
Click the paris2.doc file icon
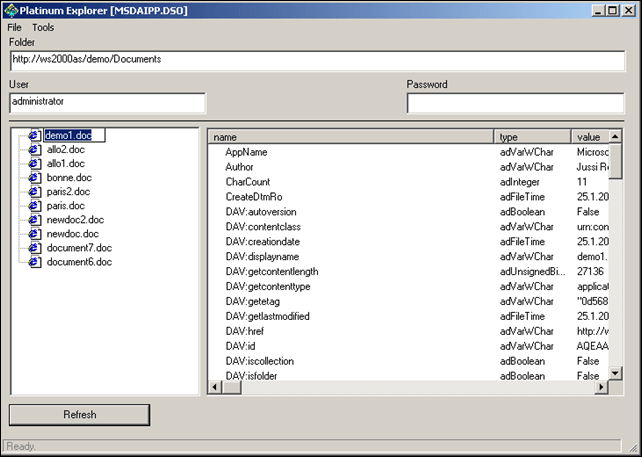(x=35, y=192)
